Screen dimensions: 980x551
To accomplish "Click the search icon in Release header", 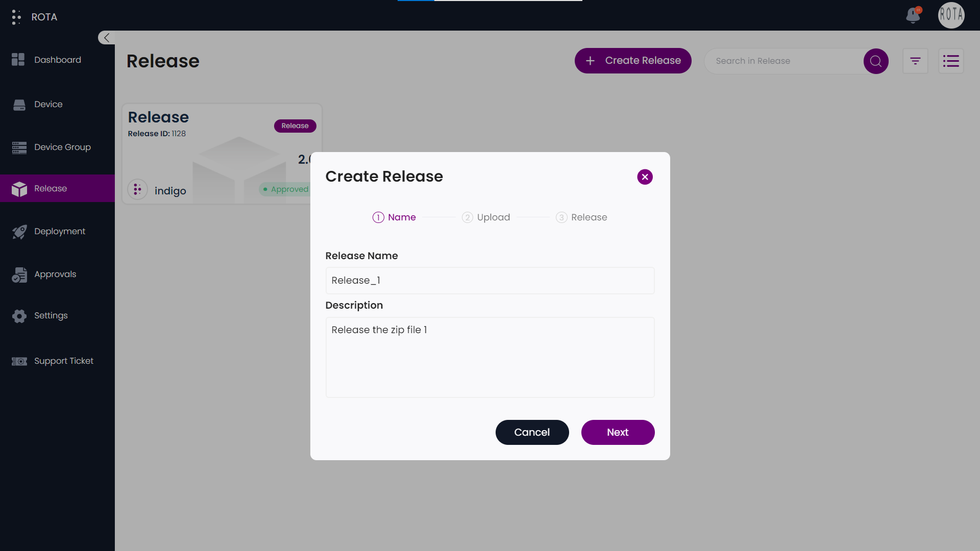I will click(876, 61).
